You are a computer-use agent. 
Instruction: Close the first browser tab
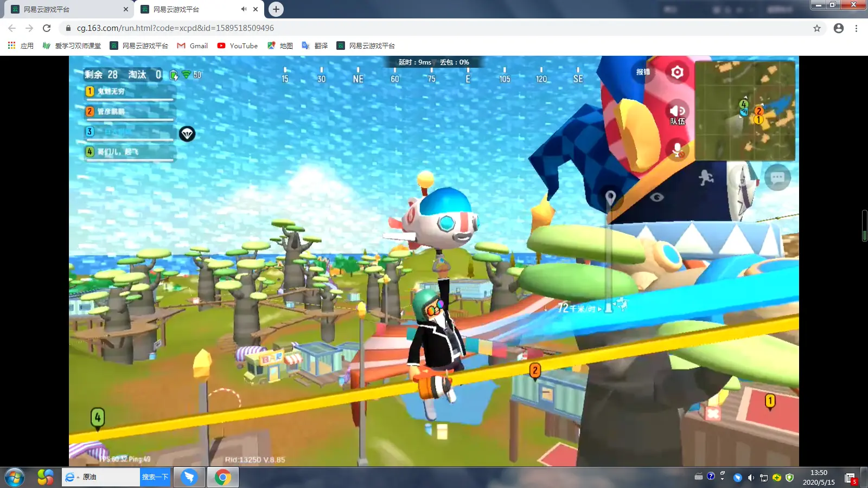pos(126,9)
